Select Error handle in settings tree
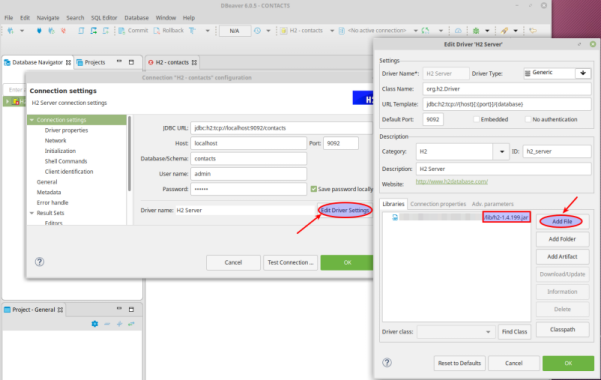 (53, 202)
